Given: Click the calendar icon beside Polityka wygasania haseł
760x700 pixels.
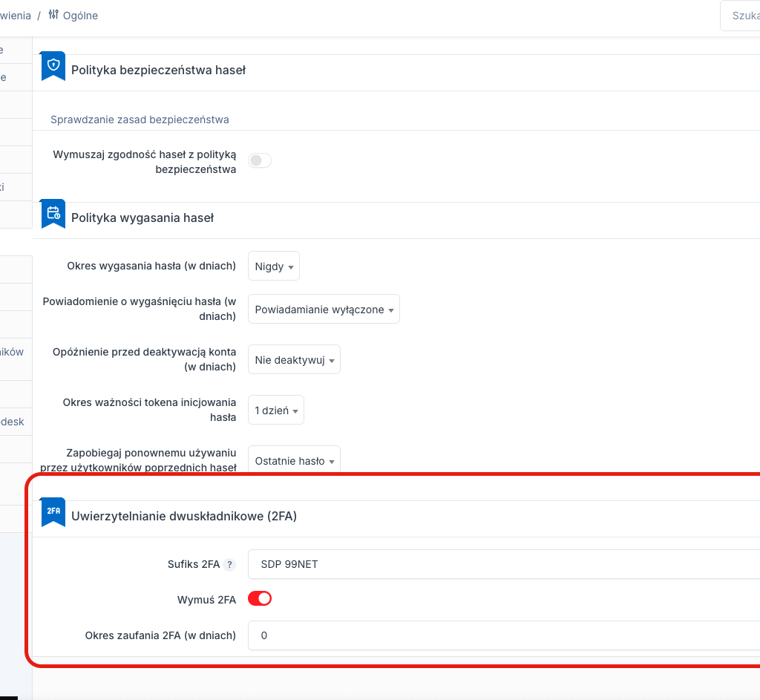Looking at the screenshot, I should 53,214.
